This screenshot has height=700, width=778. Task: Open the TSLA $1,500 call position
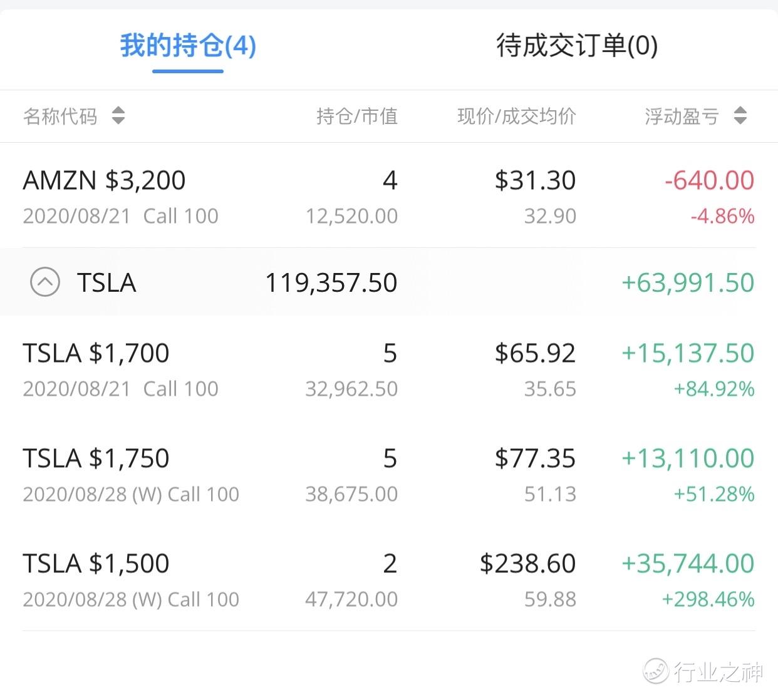96,564
